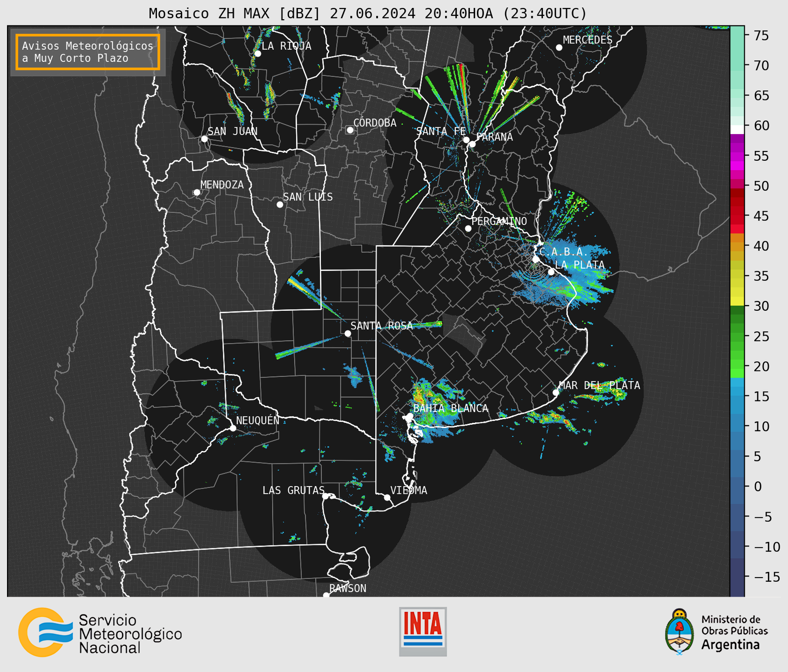This screenshot has height=672, width=788.
Task: Click the map title with date 27.06.2024
Action: click(x=368, y=14)
